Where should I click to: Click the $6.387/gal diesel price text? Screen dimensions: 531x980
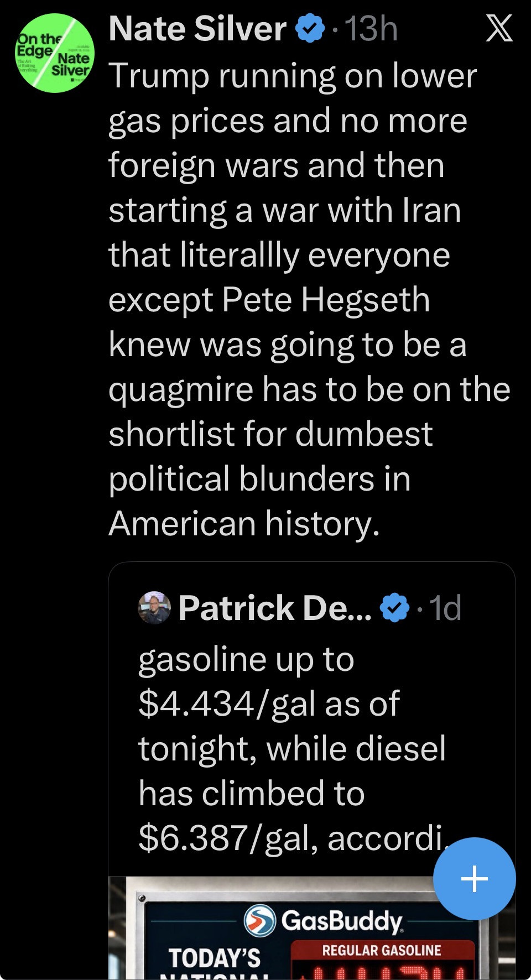pyautogui.click(x=227, y=838)
